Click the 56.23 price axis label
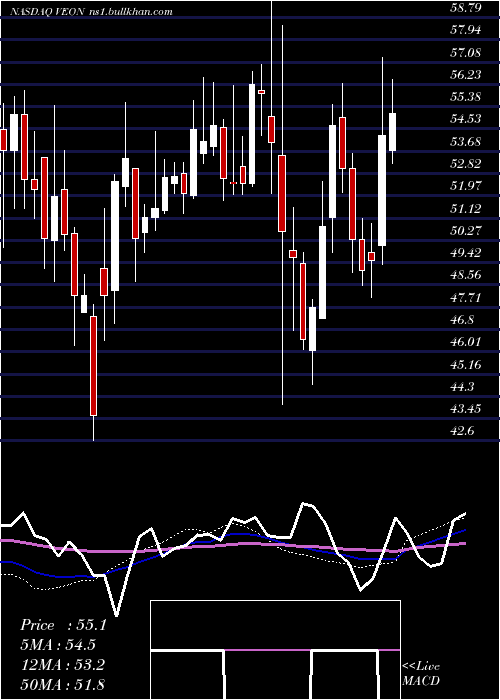500x700 pixels. [x=466, y=75]
